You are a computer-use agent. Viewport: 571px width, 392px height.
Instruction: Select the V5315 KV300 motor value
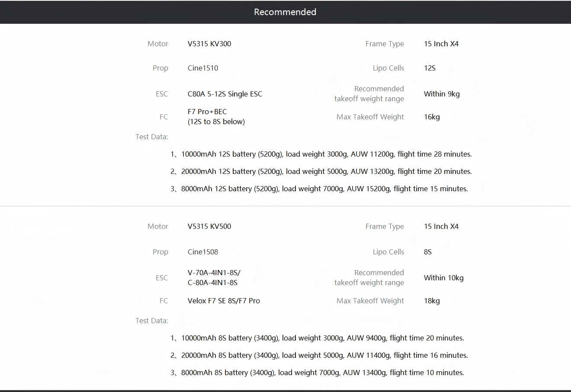[209, 44]
